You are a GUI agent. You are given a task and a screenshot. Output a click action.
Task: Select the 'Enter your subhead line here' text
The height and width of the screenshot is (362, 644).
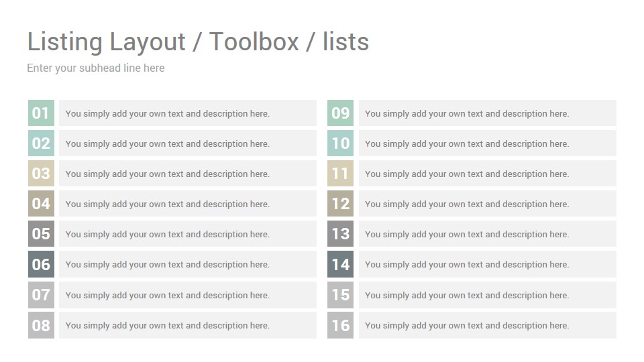[96, 68]
